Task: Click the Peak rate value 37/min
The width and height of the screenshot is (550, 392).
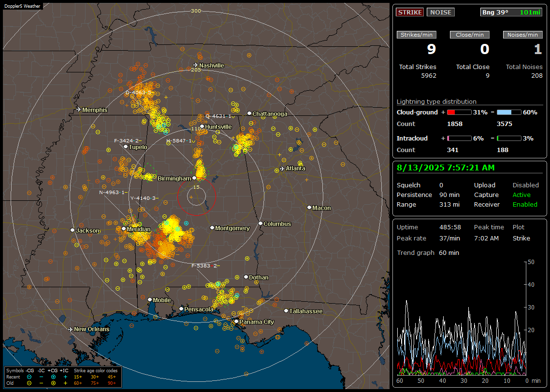Action: [x=450, y=238]
